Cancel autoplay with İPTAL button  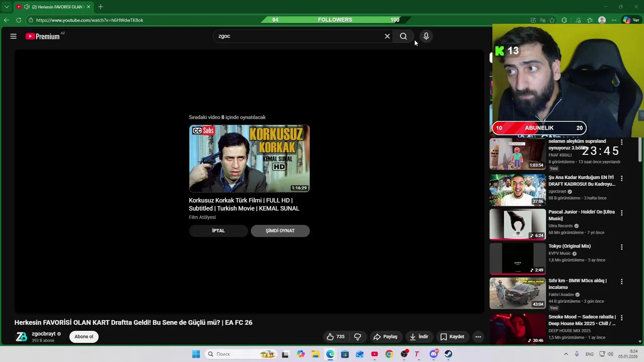(x=218, y=231)
